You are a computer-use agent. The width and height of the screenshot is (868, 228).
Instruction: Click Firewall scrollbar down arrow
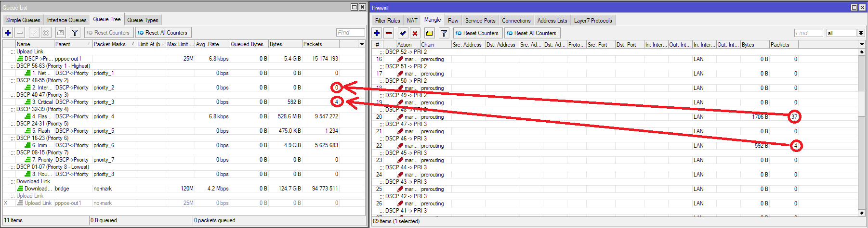[x=862, y=213]
